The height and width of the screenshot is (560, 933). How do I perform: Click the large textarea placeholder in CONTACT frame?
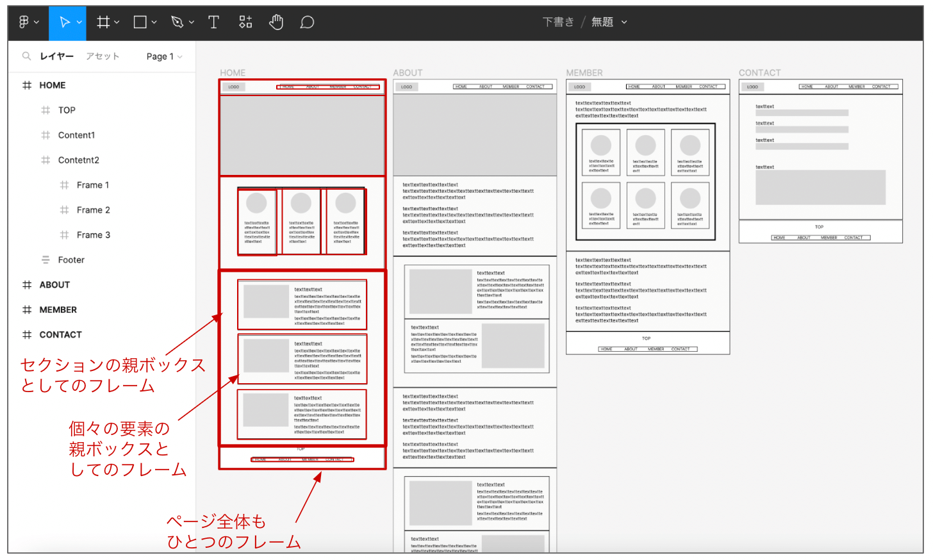click(820, 187)
